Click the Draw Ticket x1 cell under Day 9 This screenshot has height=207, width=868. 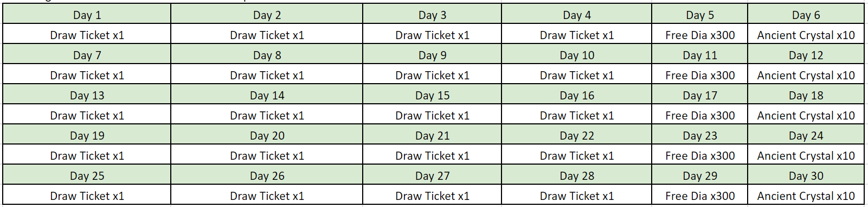click(x=432, y=74)
